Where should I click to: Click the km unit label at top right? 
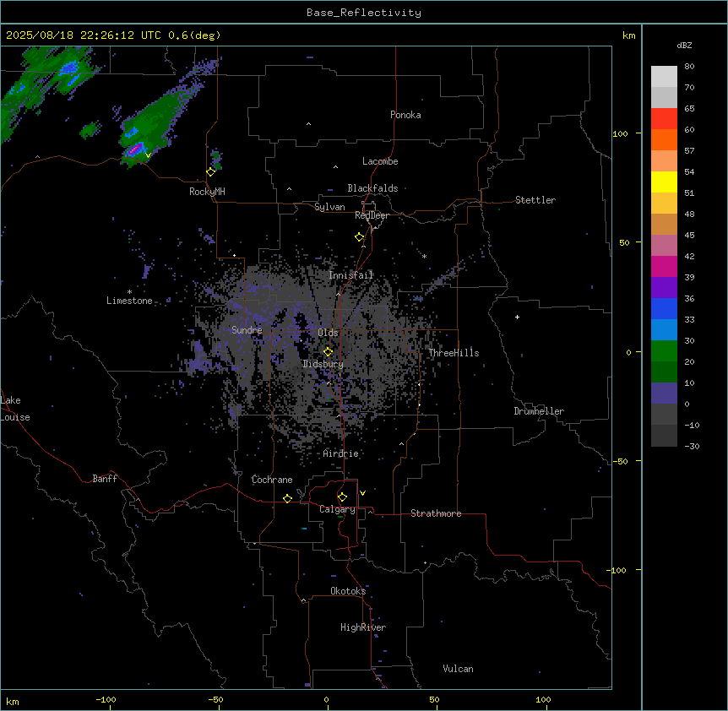(x=628, y=35)
